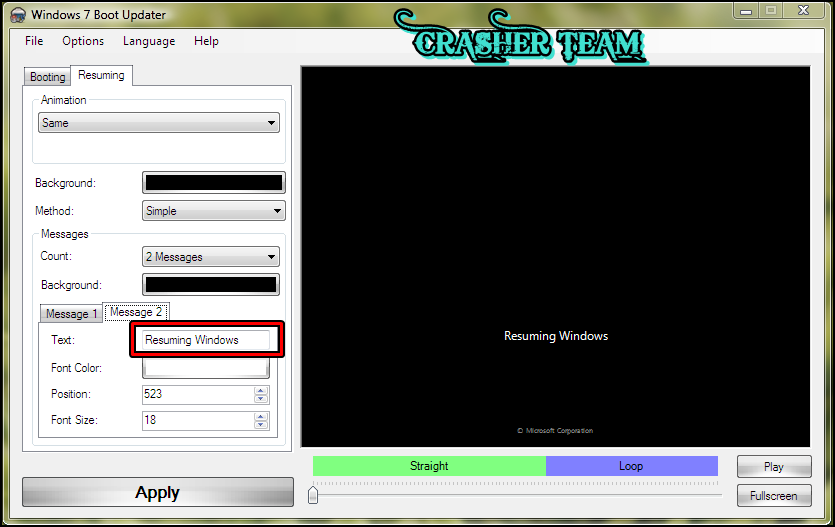This screenshot has height=527, width=835.
Task: Click the Windows 7 Boot Updater title icon
Action: point(18,14)
